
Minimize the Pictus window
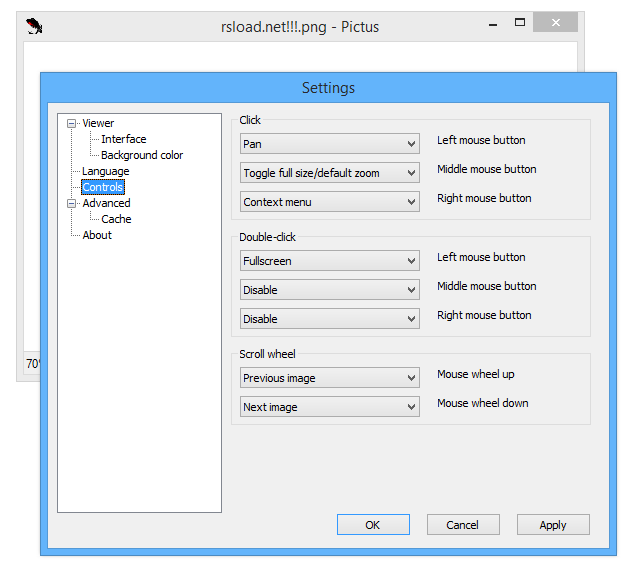point(493,24)
